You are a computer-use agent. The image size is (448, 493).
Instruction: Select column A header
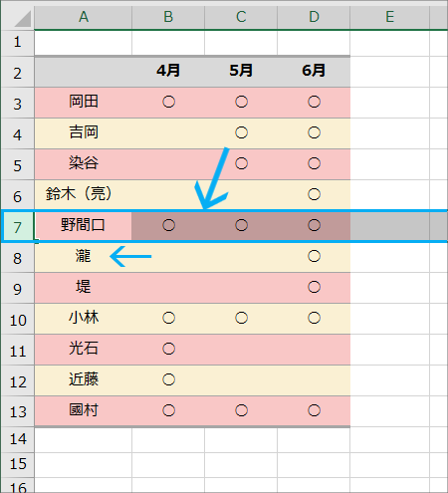click(84, 17)
